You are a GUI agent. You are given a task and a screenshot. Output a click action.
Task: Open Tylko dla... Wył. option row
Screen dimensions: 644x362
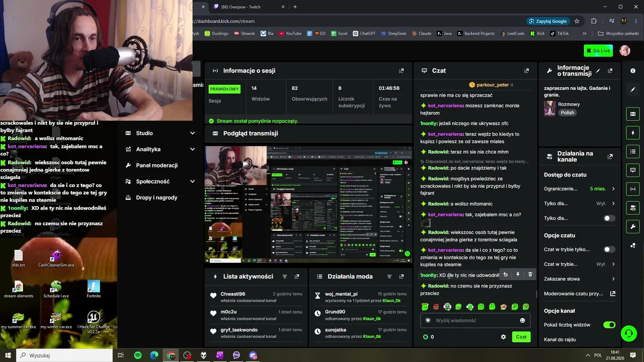(x=580, y=204)
